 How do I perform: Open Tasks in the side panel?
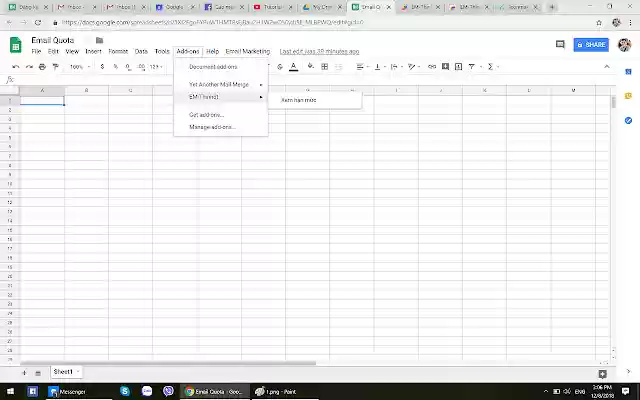[x=628, y=120]
